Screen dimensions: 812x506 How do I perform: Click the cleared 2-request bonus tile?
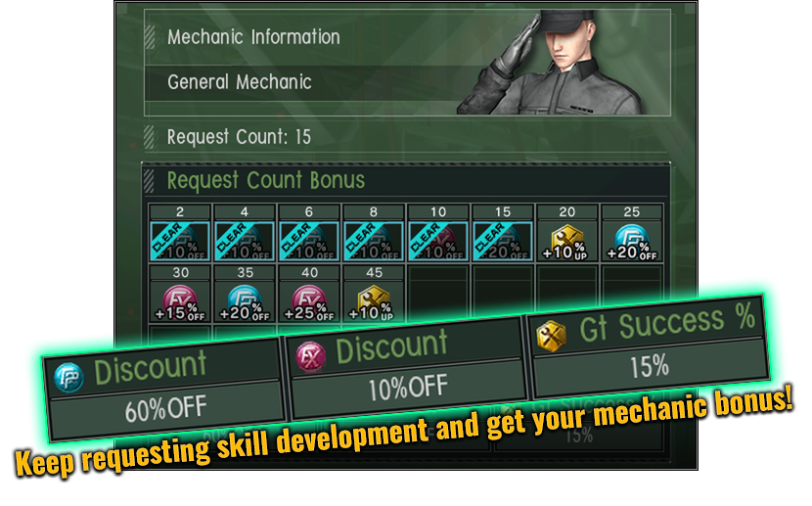click(180, 242)
